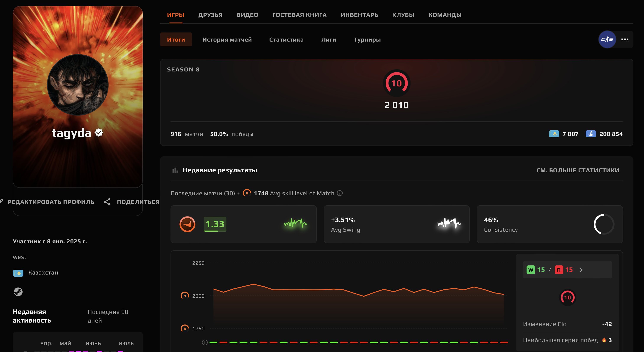Viewport: 644px width, 352px height.
Task: Click info icon after Avg skill level of Match
Action: pyautogui.click(x=340, y=193)
